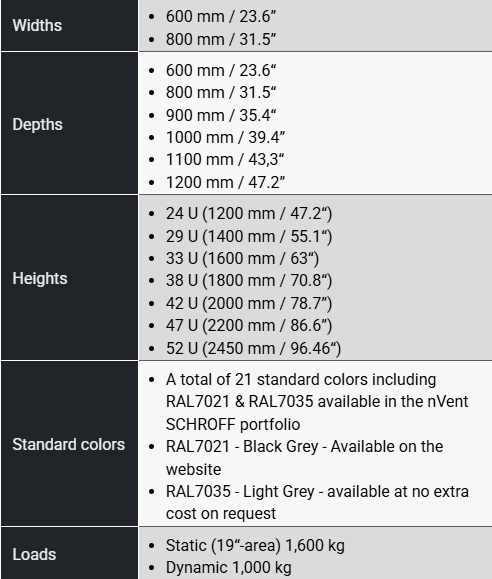The height and width of the screenshot is (579, 492).
Task: Select the 42 U (2000 mm) height entry
Action: tap(249, 303)
